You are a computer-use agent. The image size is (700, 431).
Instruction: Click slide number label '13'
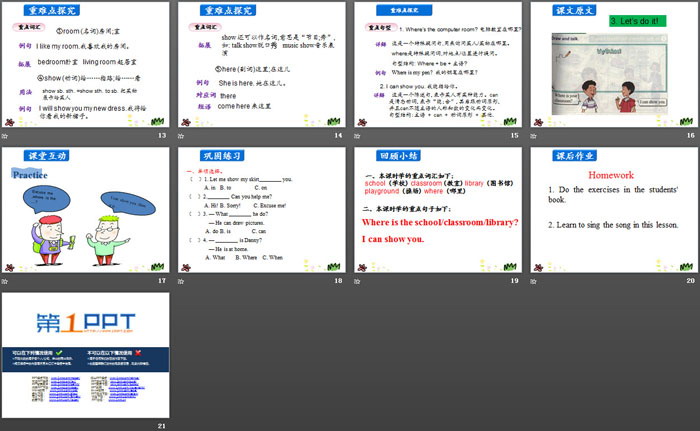tap(162, 135)
